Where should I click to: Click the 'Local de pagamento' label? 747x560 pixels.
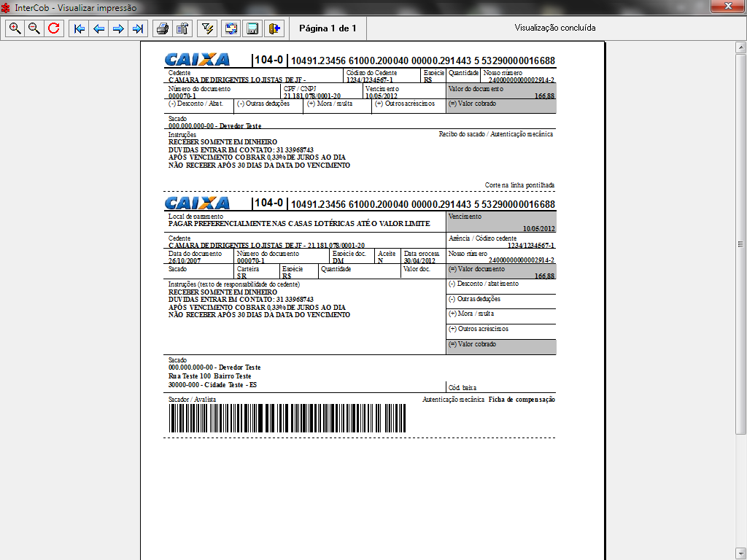[x=196, y=216]
